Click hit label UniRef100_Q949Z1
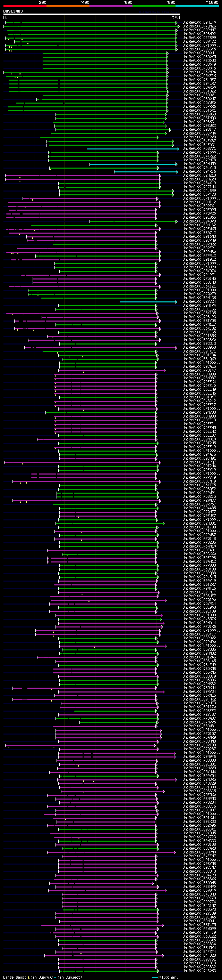 (x=199, y=275)
